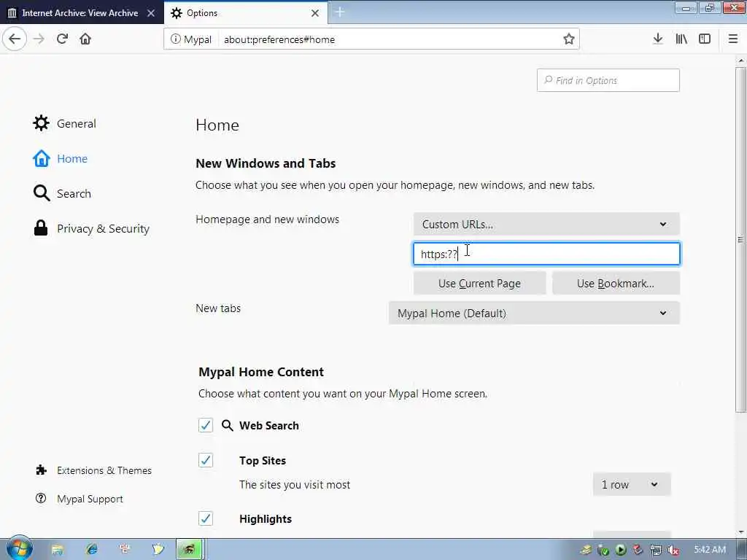Click the 5:42 AM taskbar clock
This screenshot has width=747, height=560.
pyautogui.click(x=710, y=550)
